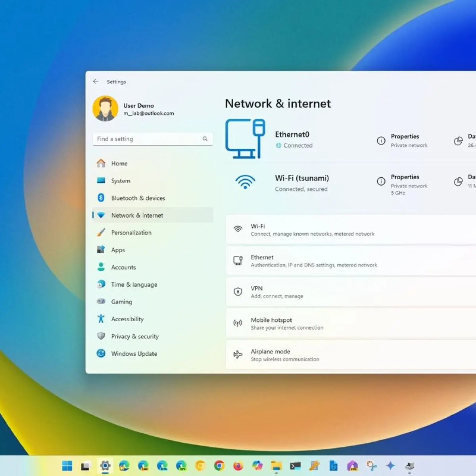Open Properties for Wi-Fi (tsunami)
The height and width of the screenshot is (476, 476).
coord(402,184)
